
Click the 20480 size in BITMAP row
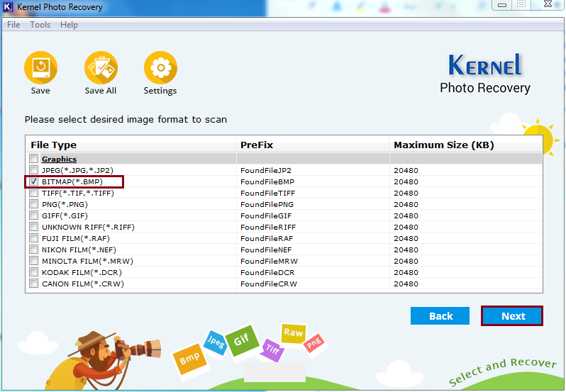tap(406, 181)
